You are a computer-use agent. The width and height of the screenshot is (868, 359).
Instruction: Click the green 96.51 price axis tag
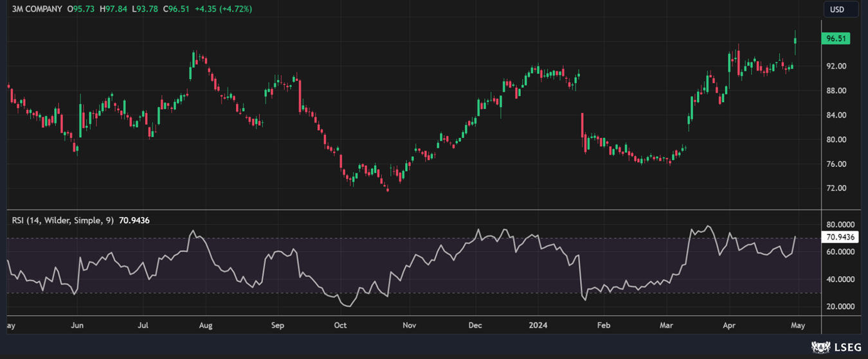point(836,39)
